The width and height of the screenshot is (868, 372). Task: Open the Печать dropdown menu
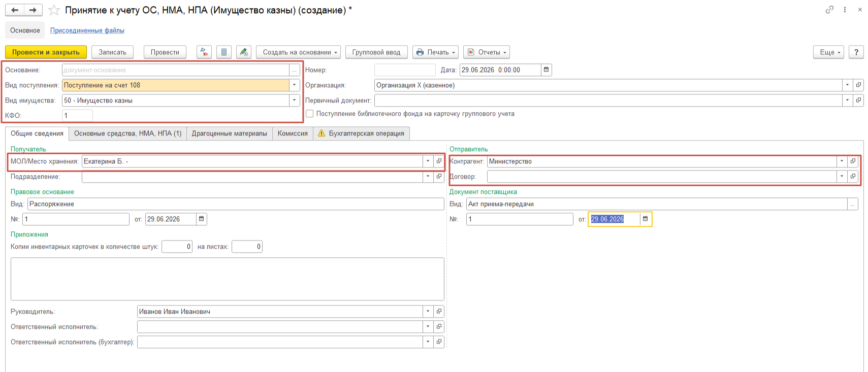[436, 52]
